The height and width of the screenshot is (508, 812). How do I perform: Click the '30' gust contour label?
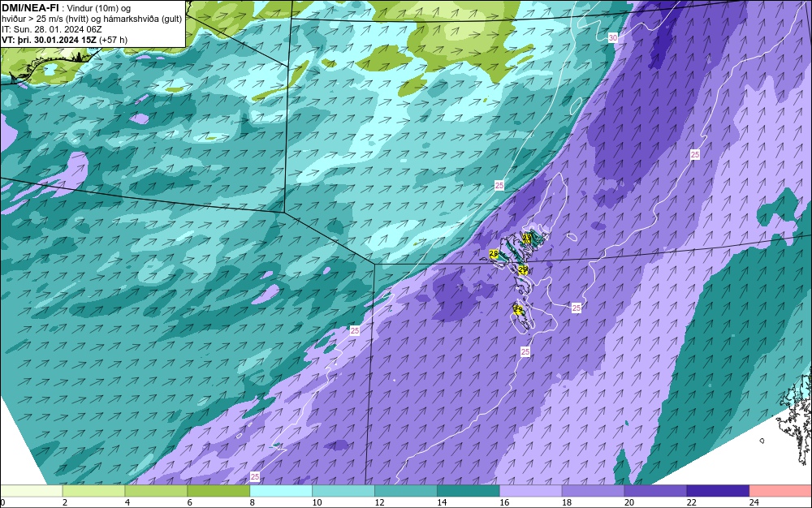612,38
